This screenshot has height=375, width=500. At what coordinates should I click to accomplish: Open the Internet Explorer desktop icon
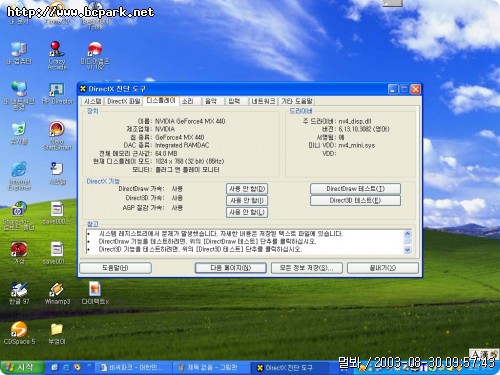(19, 176)
